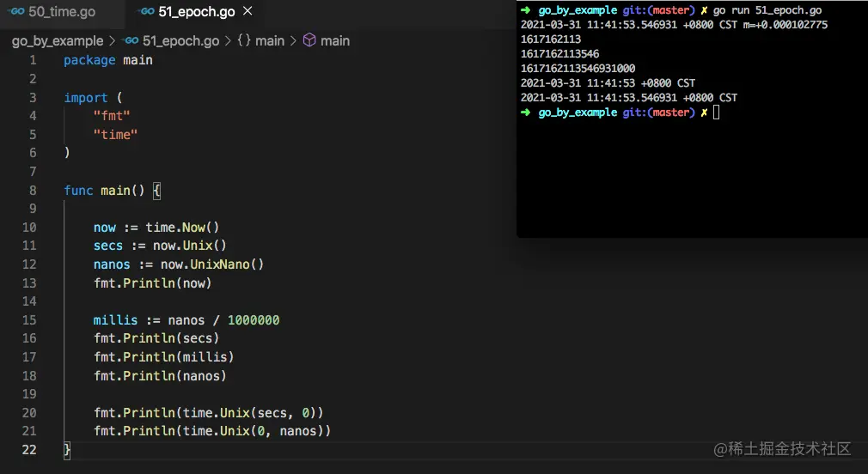The width and height of the screenshot is (868, 474).
Task: Click the Go file icon on 51_epoch.go tab
Action: click(146, 12)
